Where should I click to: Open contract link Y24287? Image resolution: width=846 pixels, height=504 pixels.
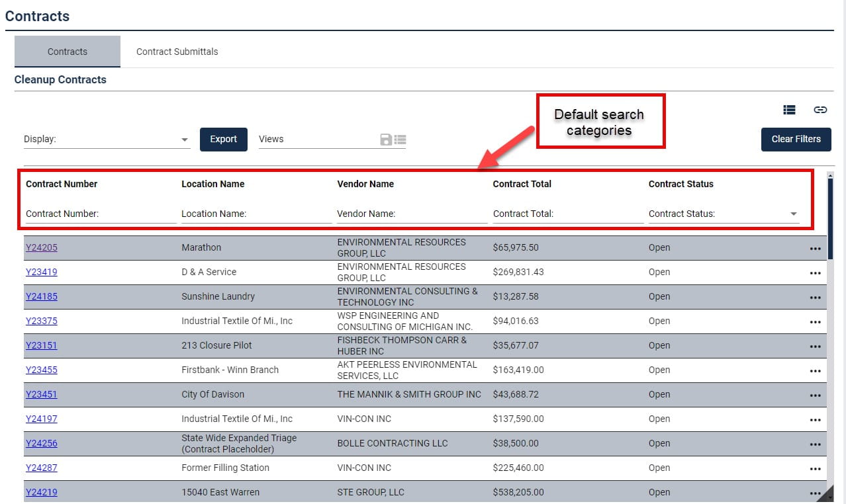tap(42, 468)
